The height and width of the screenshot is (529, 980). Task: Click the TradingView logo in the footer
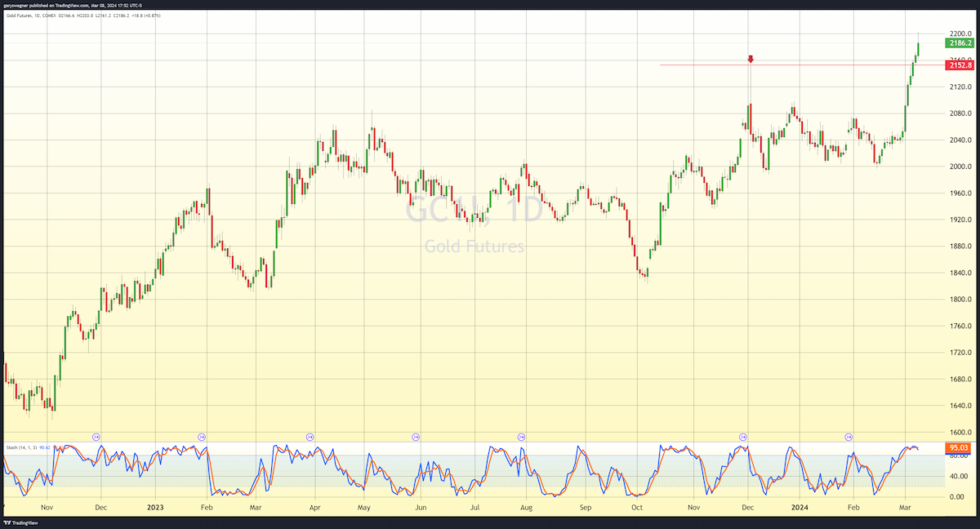pos(20,521)
